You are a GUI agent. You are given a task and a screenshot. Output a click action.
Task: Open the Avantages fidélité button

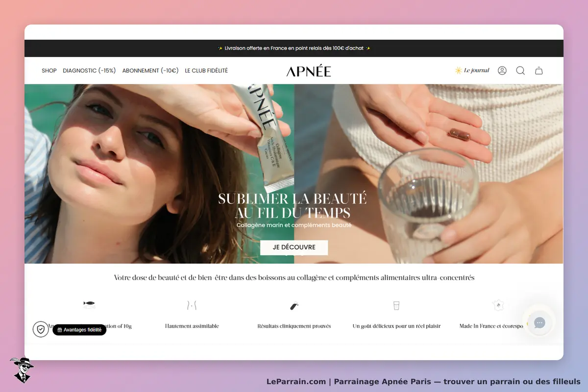pyautogui.click(x=79, y=330)
